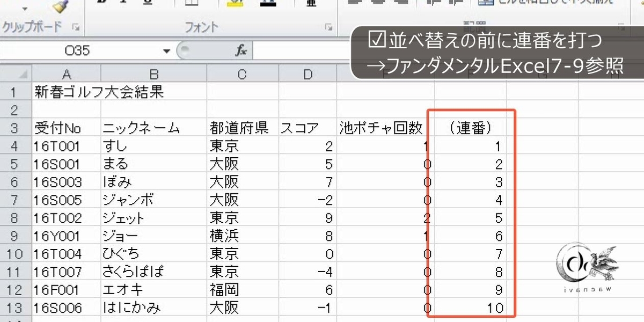Select row 10 header
The height and width of the screenshot is (322, 644).
[16, 254]
